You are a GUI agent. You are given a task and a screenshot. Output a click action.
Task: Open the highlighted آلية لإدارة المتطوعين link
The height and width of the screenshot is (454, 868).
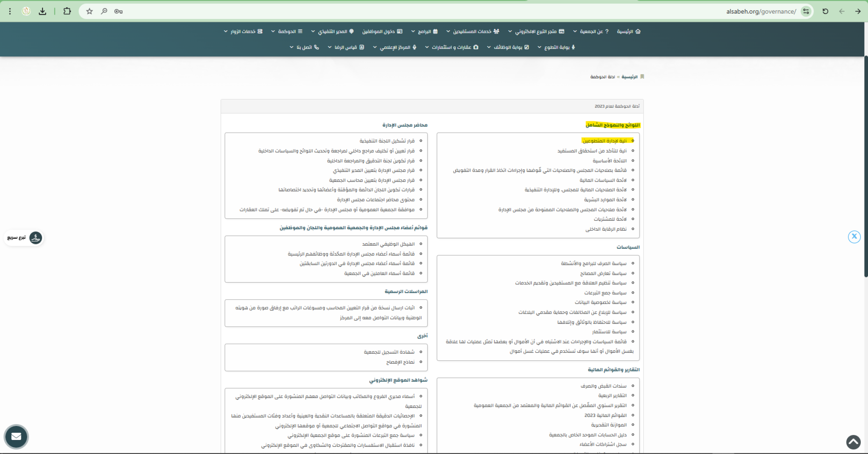(x=605, y=141)
